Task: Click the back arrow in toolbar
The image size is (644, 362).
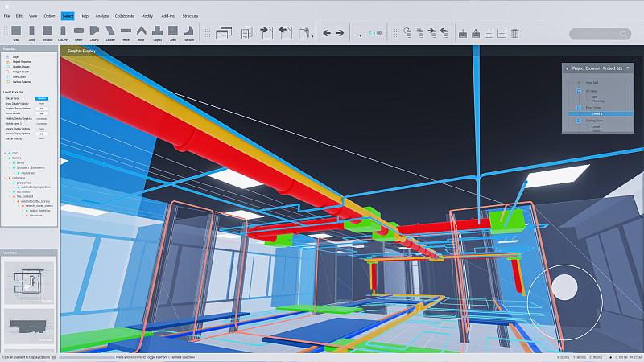Action: point(327,33)
